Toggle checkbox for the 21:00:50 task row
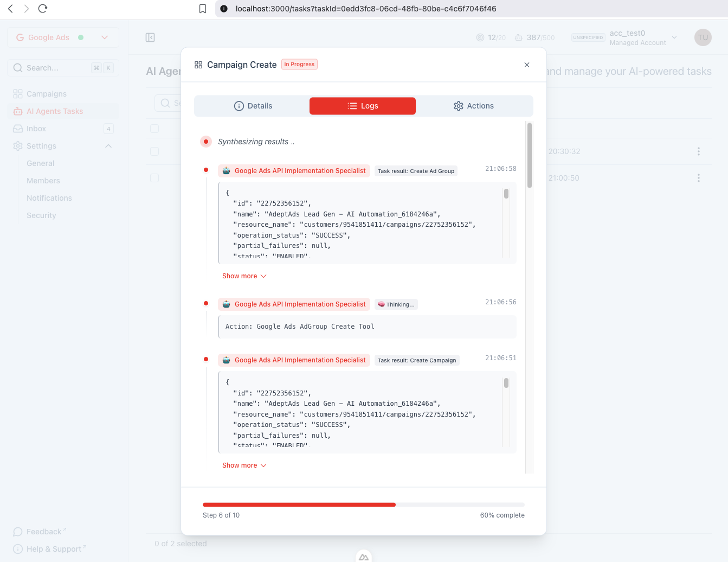728x562 pixels. [x=154, y=178]
